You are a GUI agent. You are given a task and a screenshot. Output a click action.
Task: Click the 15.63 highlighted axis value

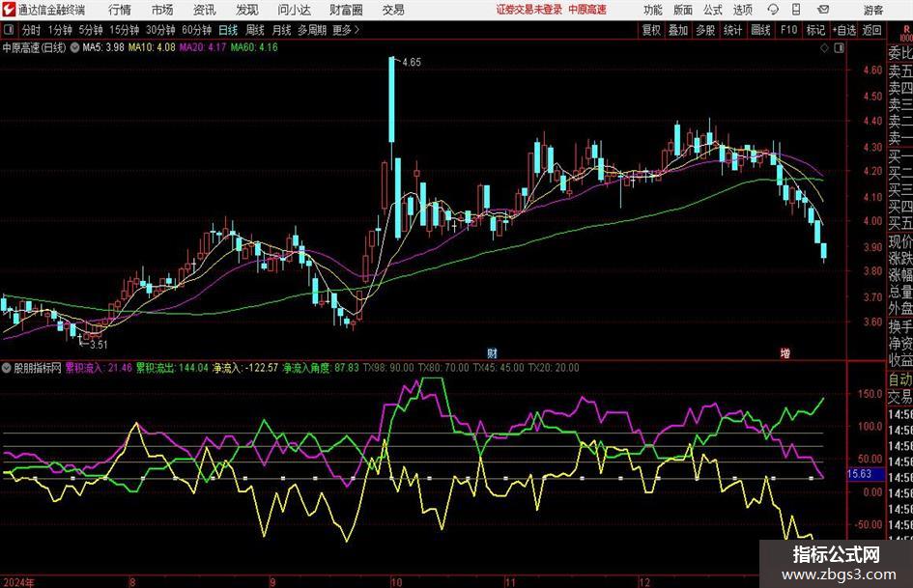click(860, 474)
